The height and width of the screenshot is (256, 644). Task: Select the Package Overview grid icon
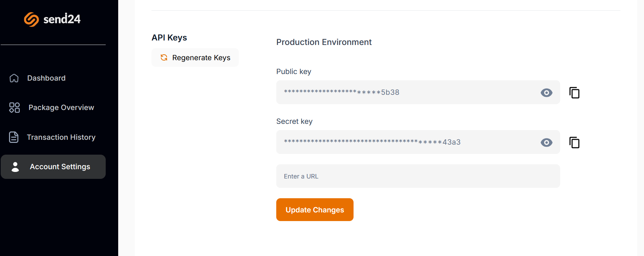14,108
